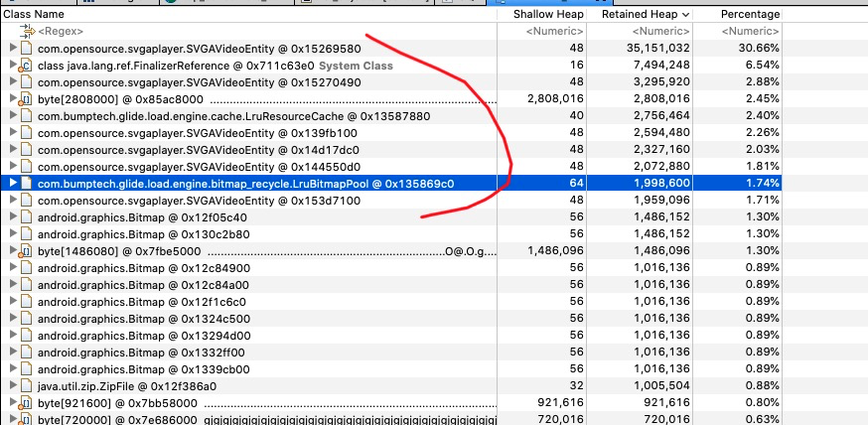Screen dimensions: 868x425
Task: Expand SVGAVideoEntity @ 0x15270490
Action: [14, 82]
